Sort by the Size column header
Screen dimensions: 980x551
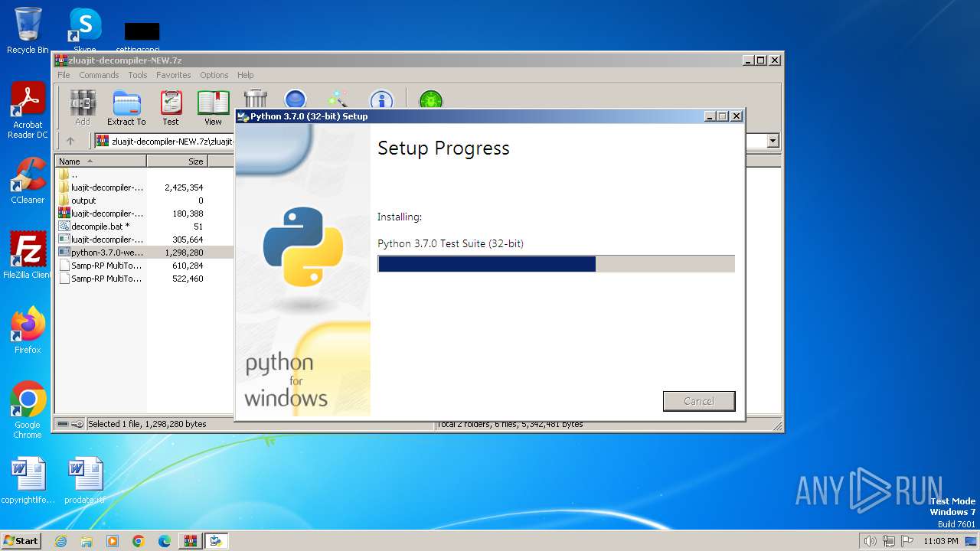point(177,161)
